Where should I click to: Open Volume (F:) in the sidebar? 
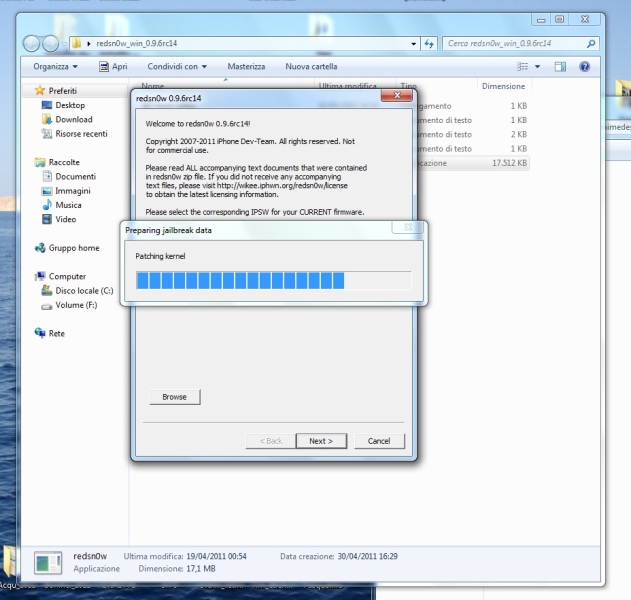(x=76, y=305)
